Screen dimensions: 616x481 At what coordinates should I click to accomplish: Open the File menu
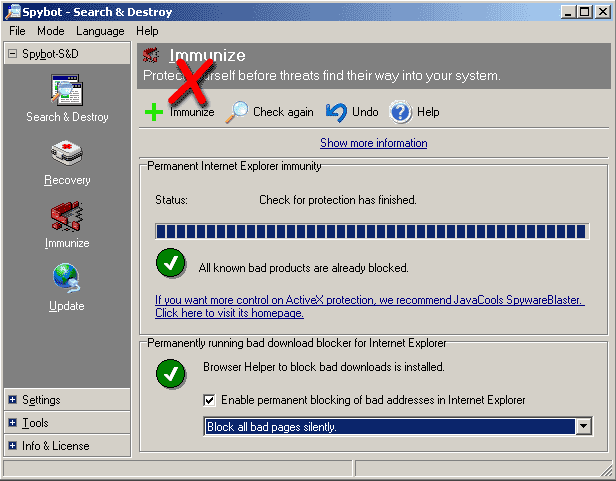click(17, 31)
